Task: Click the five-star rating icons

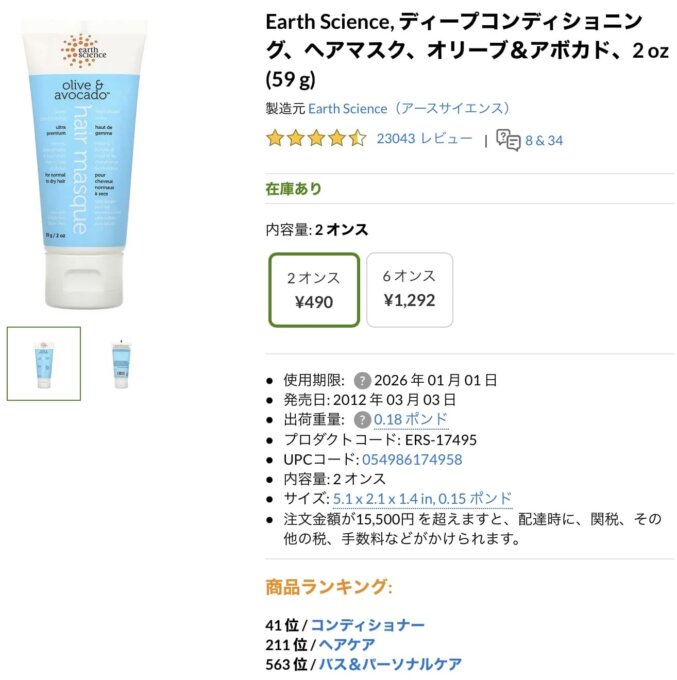Action: [316, 138]
